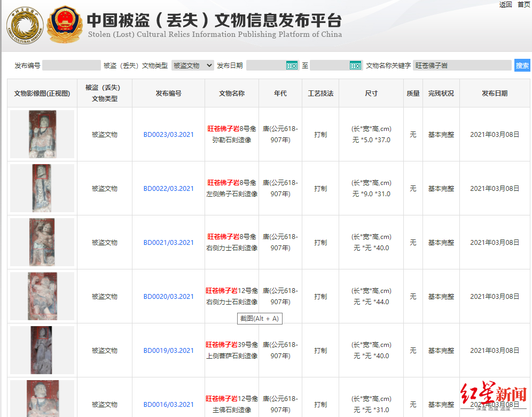Open the start date calendar picker

(x=292, y=65)
